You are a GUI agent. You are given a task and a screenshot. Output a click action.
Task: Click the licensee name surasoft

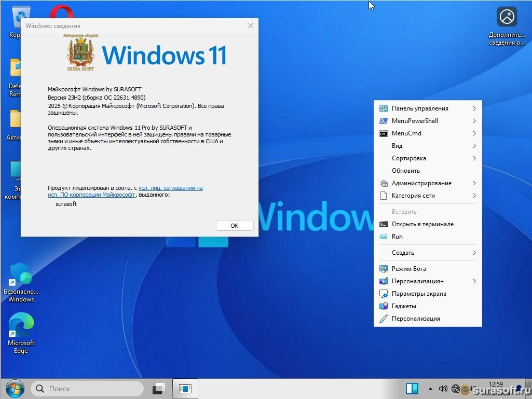coord(66,204)
